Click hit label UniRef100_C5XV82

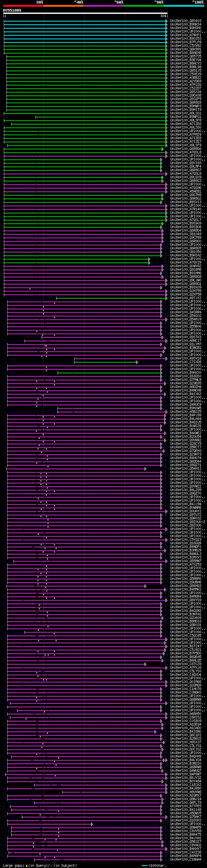[186, 46]
